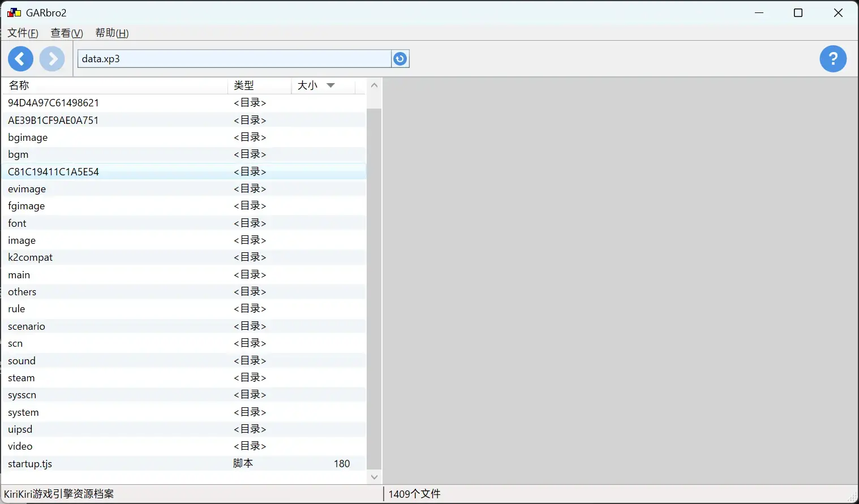Select the main directory
859x504 pixels.
pos(184,275)
